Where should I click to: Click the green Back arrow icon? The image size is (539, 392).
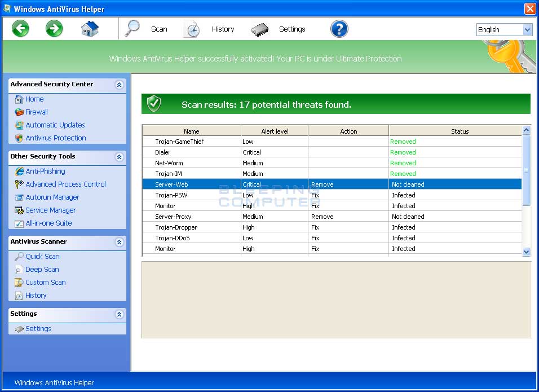point(20,29)
